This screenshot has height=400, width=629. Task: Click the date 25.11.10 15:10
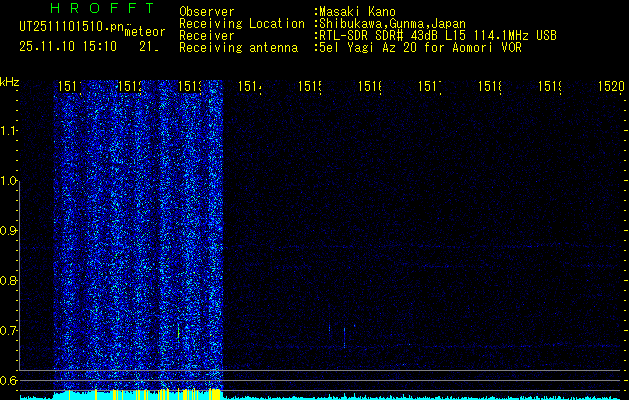68,47
